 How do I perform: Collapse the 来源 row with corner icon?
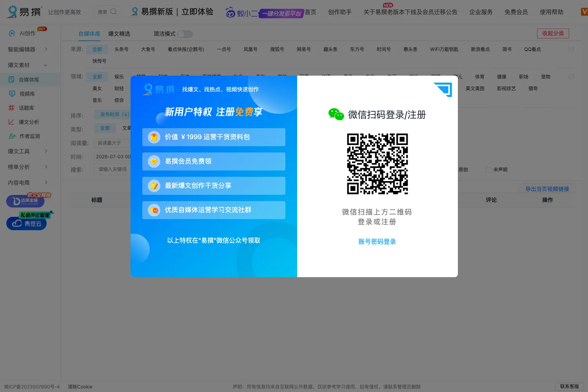pos(571,49)
